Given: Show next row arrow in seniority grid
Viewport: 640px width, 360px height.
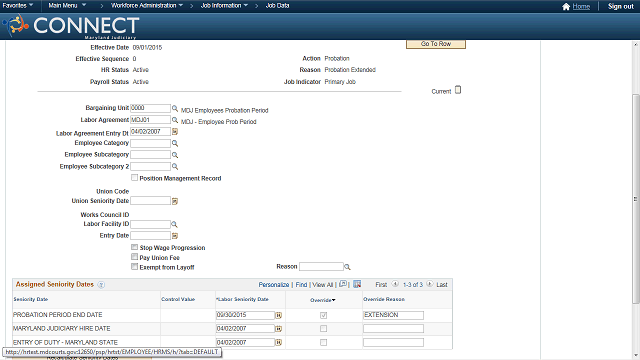Looking at the screenshot, I should (x=429, y=284).
